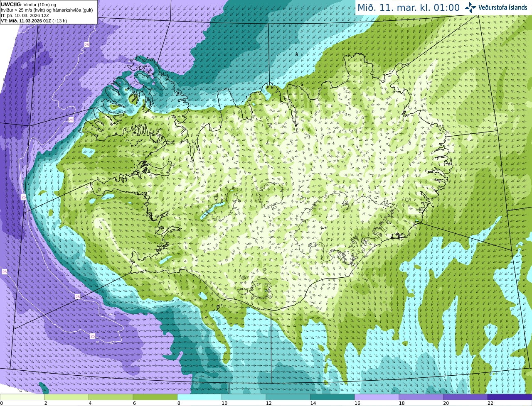Image resolution: width=532 pixels, height=406 pixels.
Task: Click the Veðurstofa Íslands logo icon
Action: click(x=470, y=7)
